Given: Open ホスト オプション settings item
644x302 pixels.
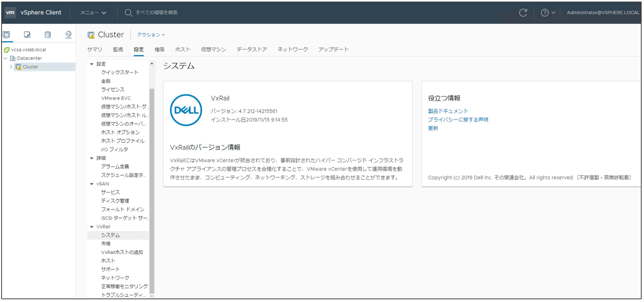Looking at the screenshot, I should click(x=120, y=132).
